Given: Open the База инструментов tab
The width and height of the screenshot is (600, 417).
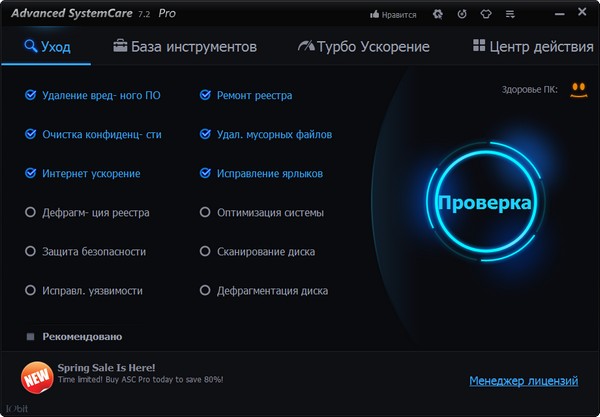Looking at the screenshot, I should [185, 47].
